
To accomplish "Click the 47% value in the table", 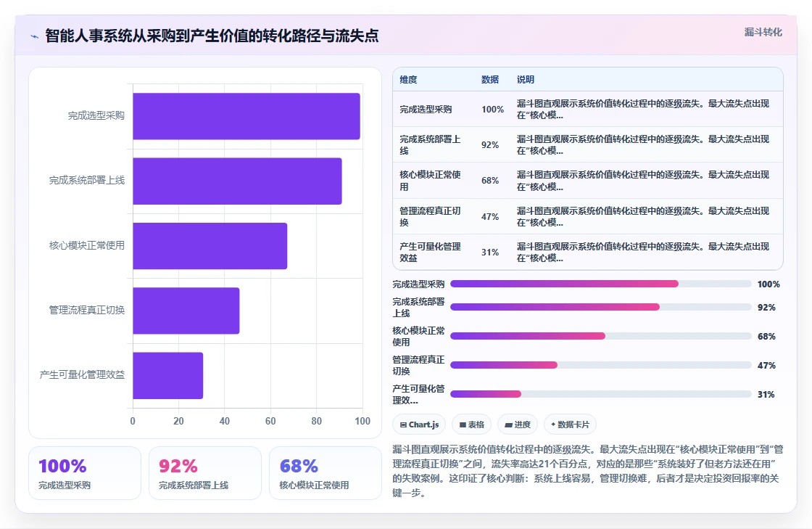I will click(490, 216).
